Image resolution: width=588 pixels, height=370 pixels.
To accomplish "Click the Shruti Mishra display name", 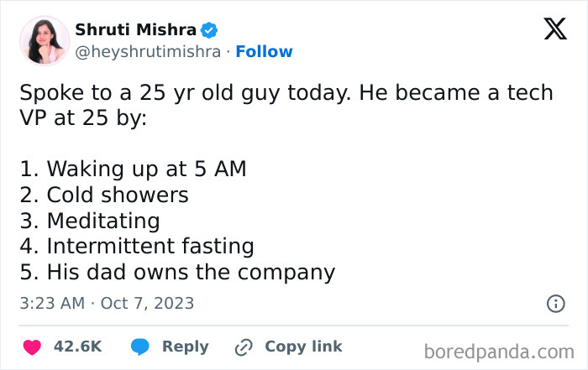I will point(135,30).
